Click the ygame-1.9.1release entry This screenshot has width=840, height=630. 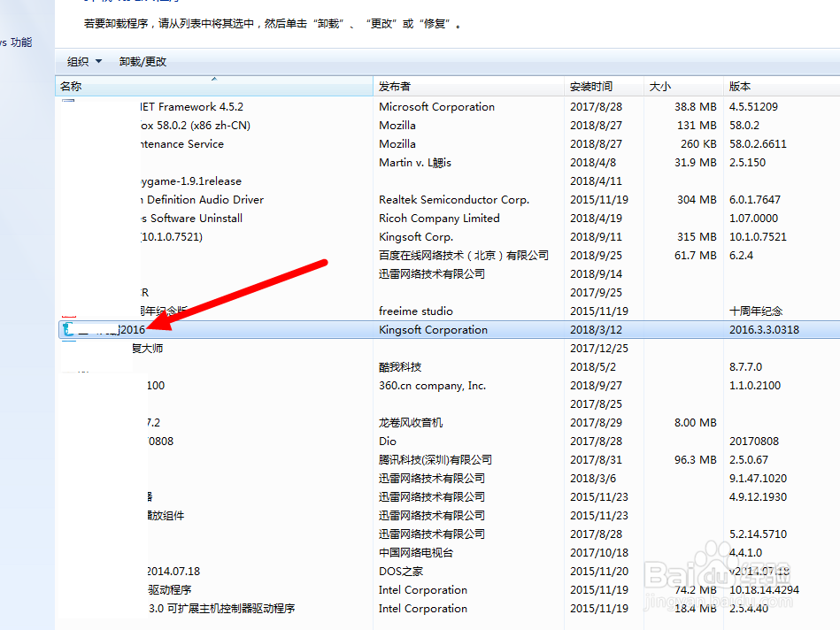(x=449, y=181)
